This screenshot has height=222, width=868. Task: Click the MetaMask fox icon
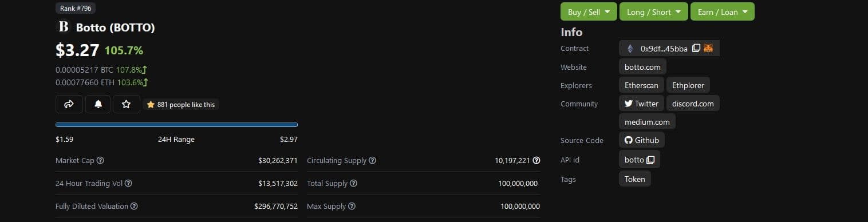(x=708, y=49)
